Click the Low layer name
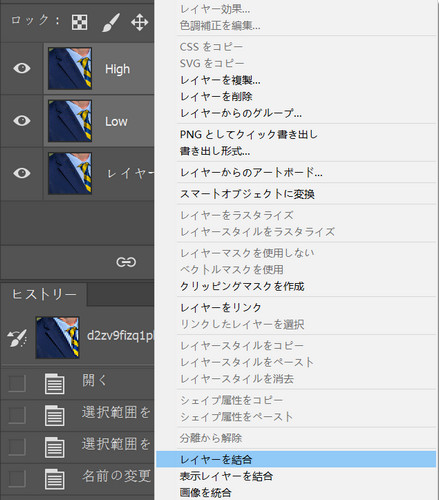Screen dimensions: 439x500 pyautogui.click(x=116, y=121)
